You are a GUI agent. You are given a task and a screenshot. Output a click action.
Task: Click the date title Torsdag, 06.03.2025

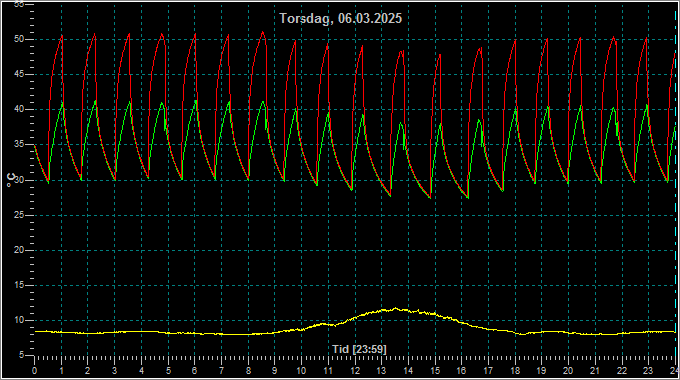[340, 19]
